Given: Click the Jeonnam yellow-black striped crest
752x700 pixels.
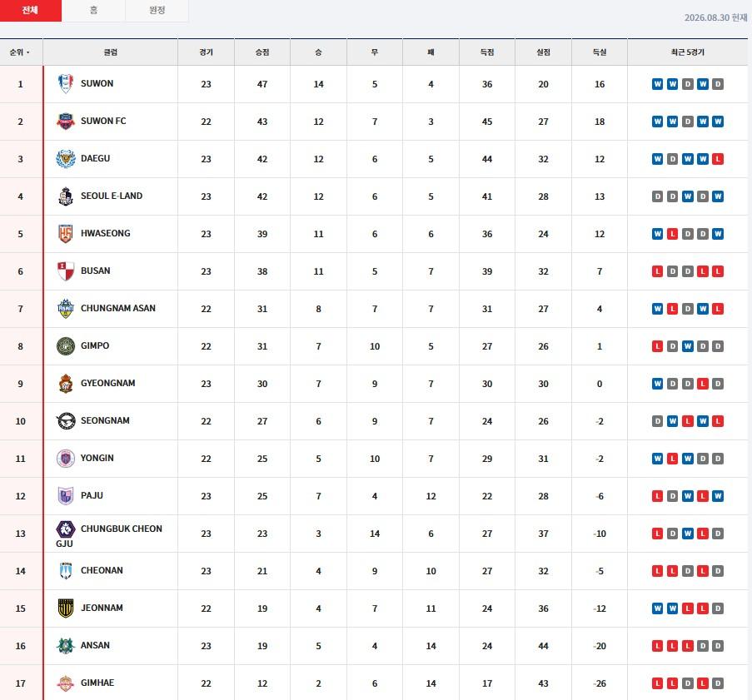Looking at the screenshot, I should (x=65, y=608).
